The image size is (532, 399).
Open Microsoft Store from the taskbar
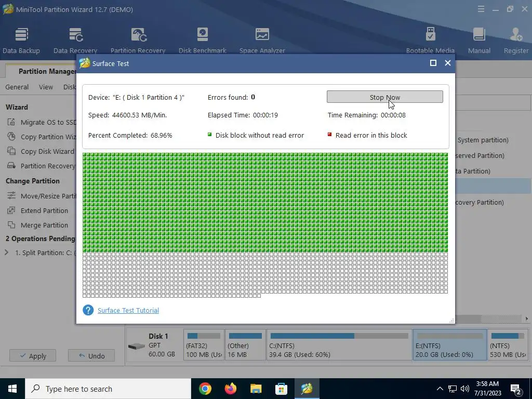tap(281, 389)
